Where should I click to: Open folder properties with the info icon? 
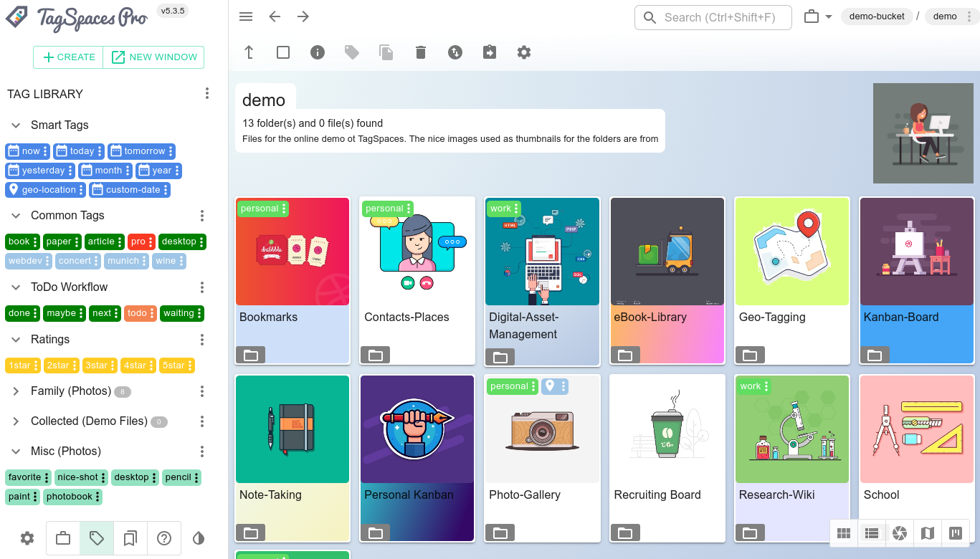[318, 52]
